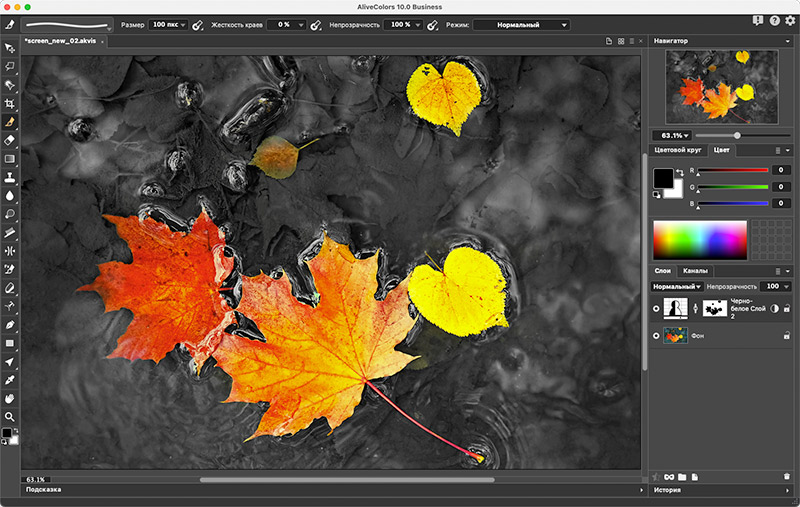Viewport: 800px width, 507px height.
Task: Switch to the Цветовой круг tab
Action: pos(677,150)
